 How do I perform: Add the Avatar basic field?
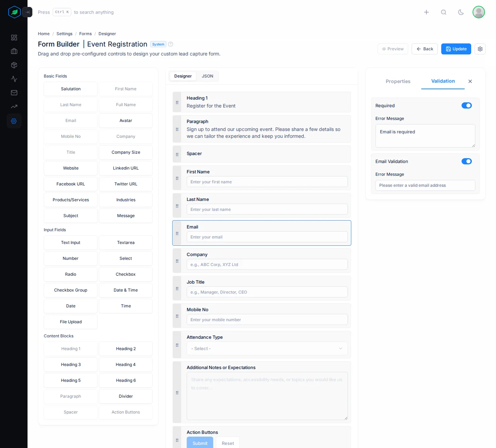(x=126, y=121)
